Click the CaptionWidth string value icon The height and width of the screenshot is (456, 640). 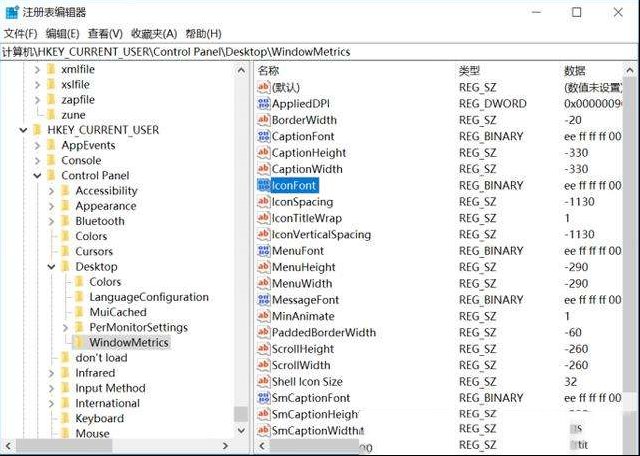[x=264, y=169]
